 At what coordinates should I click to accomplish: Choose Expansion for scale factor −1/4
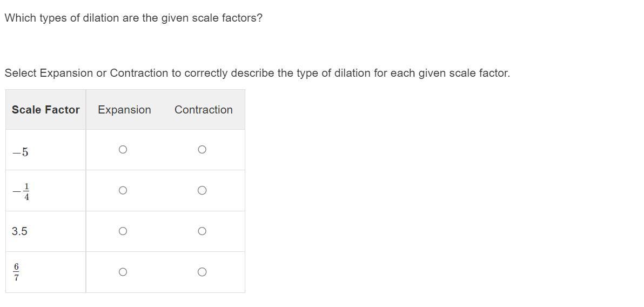point(123,190)
